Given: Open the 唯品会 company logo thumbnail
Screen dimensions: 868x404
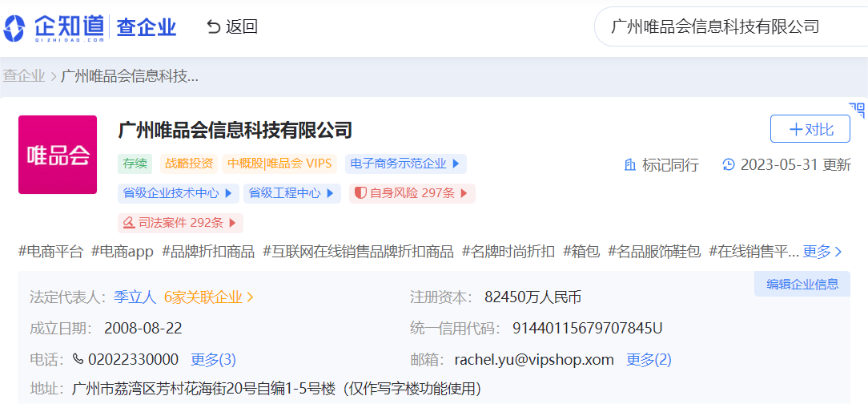Looking at the screenshot, I should (x=58, y=155).
